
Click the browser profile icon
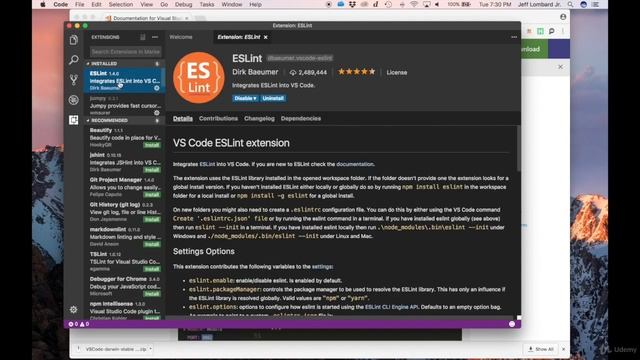563,17
